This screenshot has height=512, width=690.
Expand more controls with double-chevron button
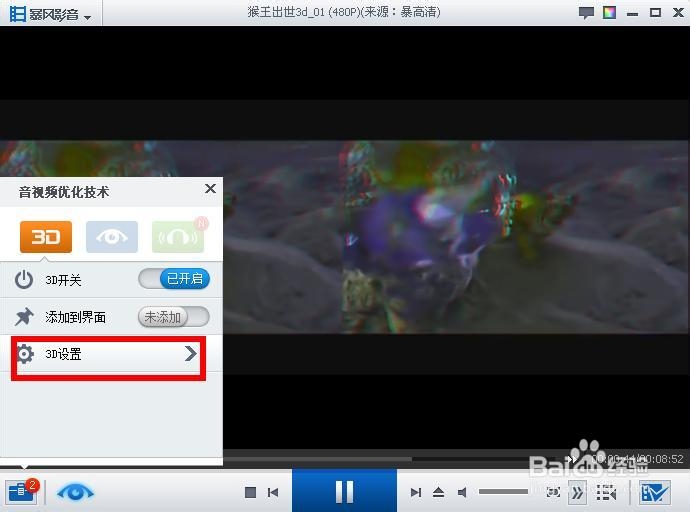pos(577,492)
